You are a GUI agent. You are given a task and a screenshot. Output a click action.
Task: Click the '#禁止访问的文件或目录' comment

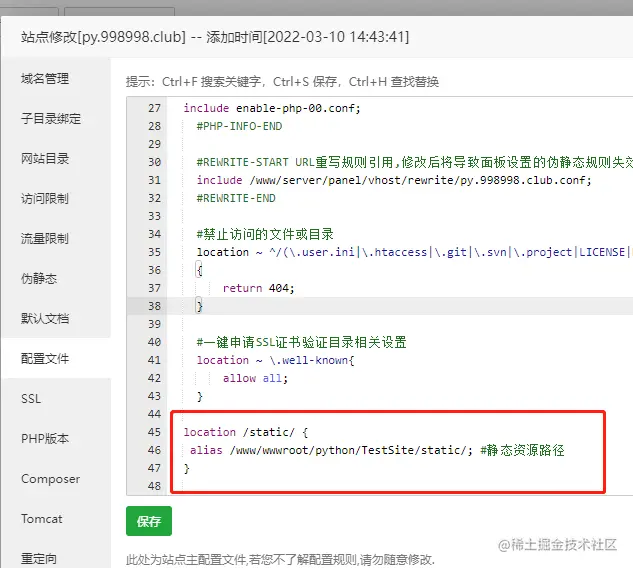click(x=265, y=234)
